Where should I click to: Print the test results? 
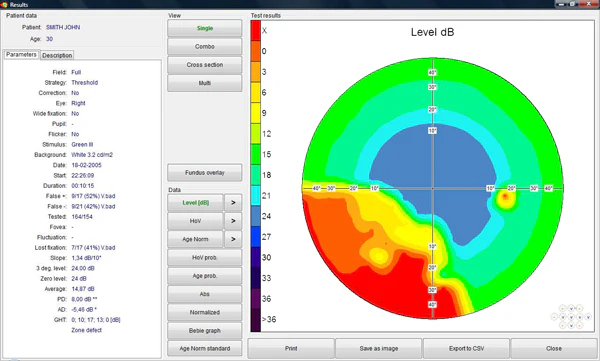[x=291, y=348]
